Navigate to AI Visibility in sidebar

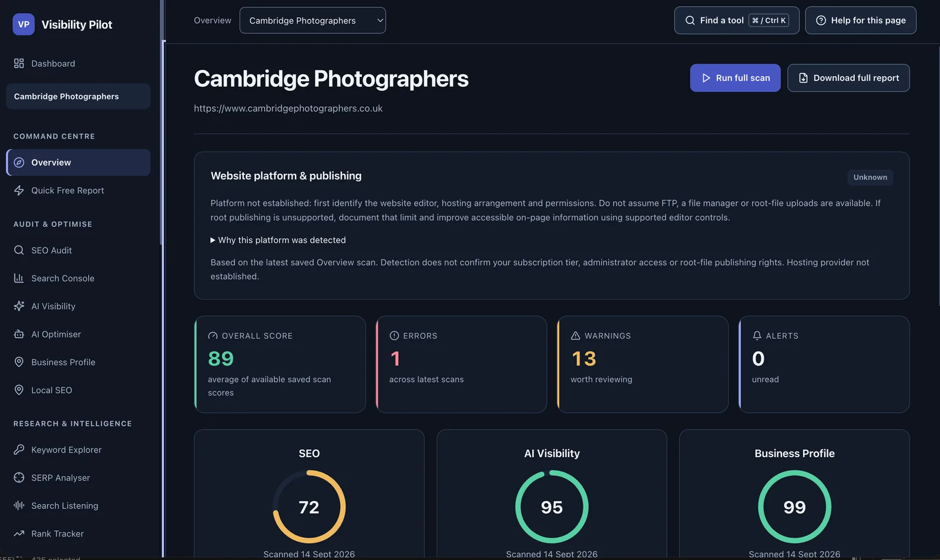coord(78,306)
